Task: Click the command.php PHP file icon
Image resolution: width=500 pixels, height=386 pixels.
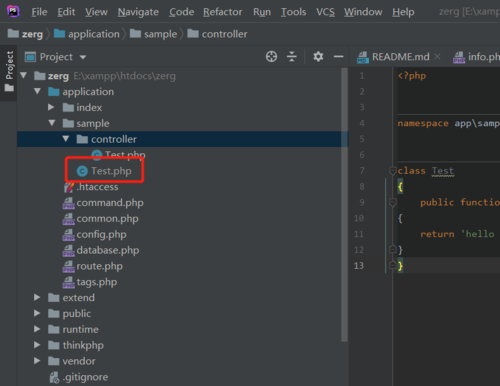Action: pyautogui.click(x=69, y=203)
